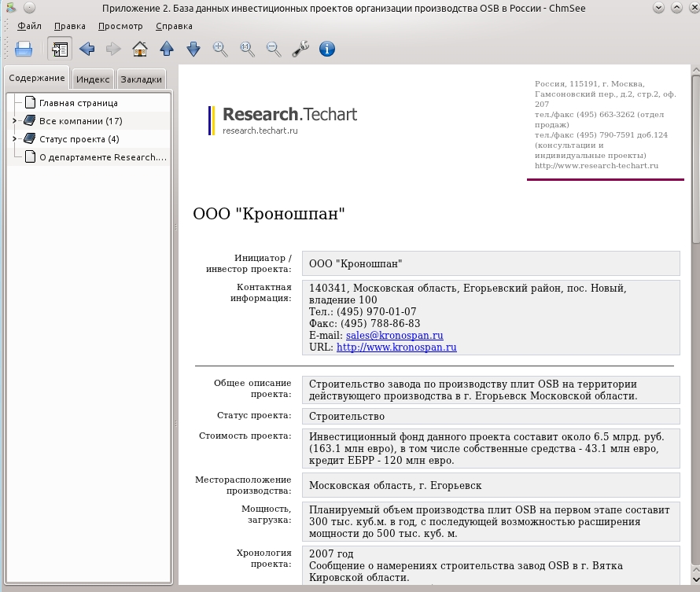
Task: Click the ООО "Кроношпан" page heading
Action: tap(269, 214)
